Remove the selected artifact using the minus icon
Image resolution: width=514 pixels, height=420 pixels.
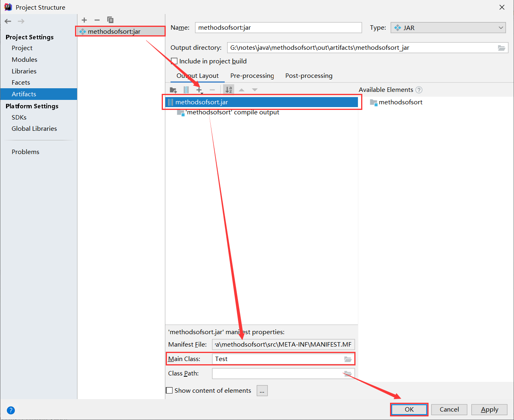(x=96, y=20)
